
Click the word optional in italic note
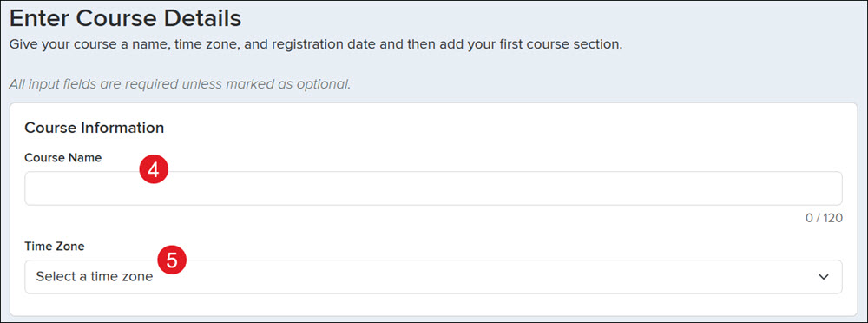pyautogui.click(x=326, y=85)
